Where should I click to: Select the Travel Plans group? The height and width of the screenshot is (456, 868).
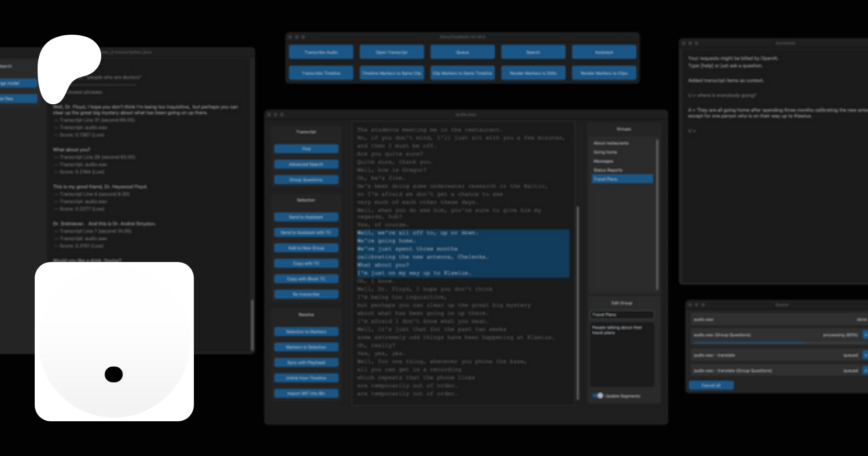pyautogui.click(x=622, y=179)
